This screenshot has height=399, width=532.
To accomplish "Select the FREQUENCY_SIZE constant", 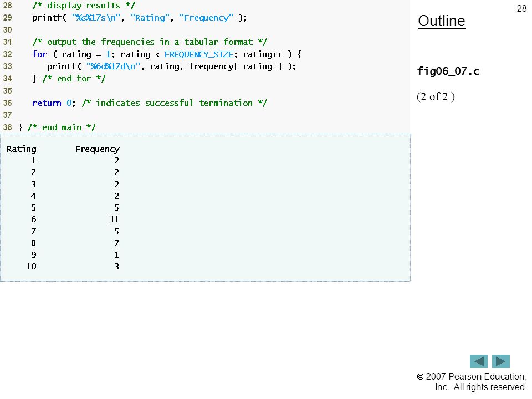I will point(199,54).
